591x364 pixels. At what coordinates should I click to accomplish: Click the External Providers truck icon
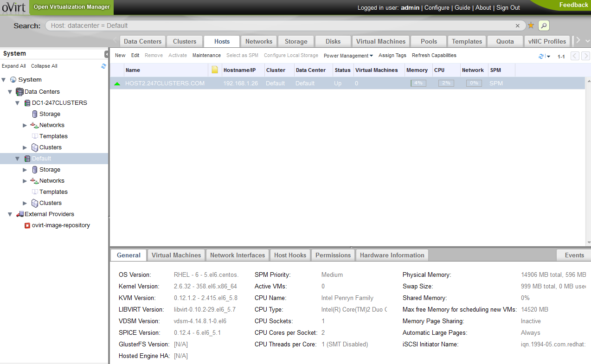(x=20, y=214)
